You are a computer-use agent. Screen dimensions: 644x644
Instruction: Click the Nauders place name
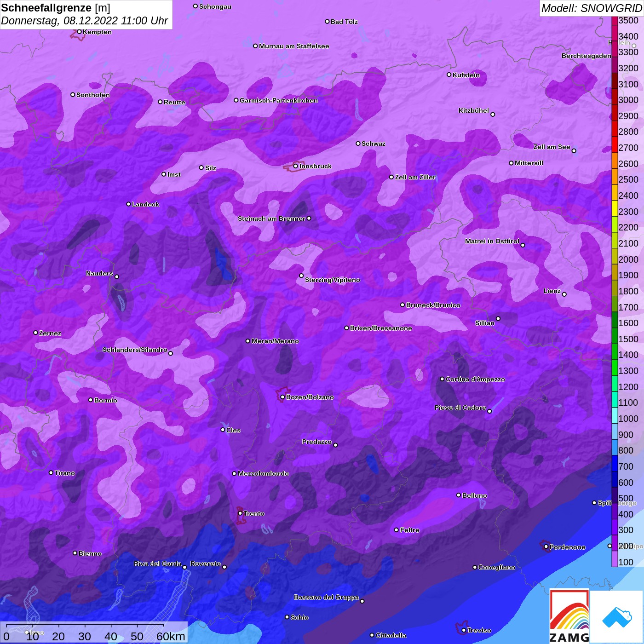[x=99, y=273]
